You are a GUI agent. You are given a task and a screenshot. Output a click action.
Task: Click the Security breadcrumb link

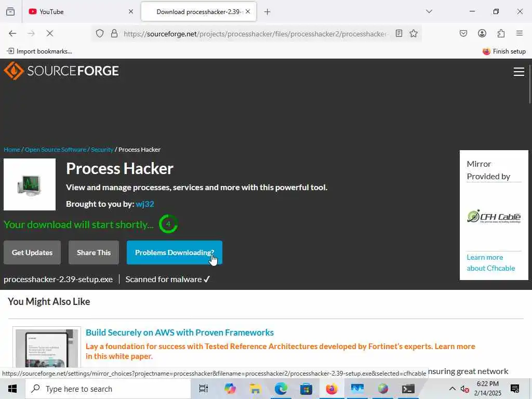tap(102, 150)
